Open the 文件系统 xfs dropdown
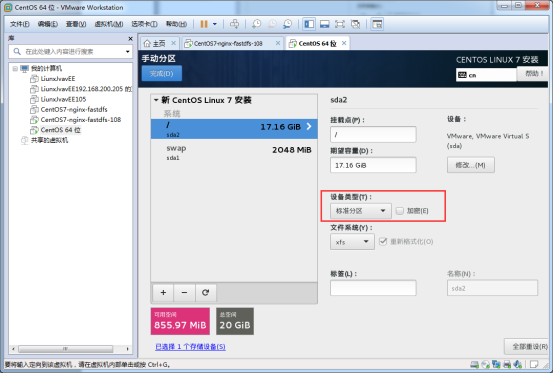The height and width of the screenshot is (373, 553). [x=352, y=242]
